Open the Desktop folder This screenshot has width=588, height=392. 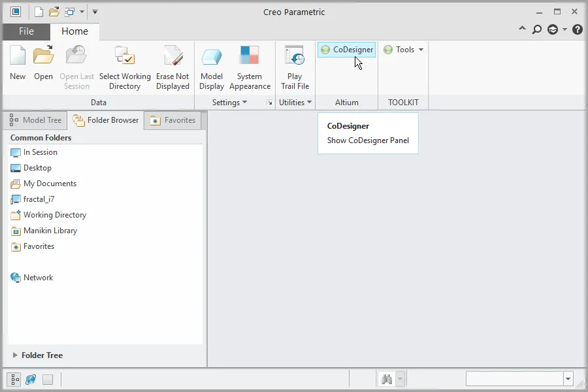[31, 168]
